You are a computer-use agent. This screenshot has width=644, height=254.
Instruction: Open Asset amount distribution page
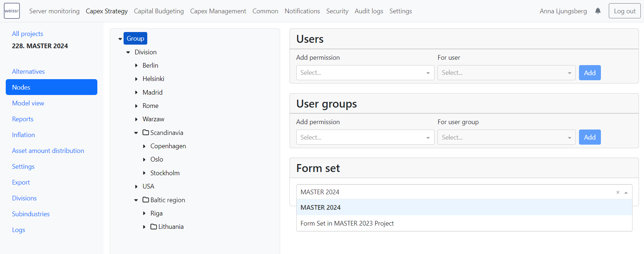[x=48, y=150]
